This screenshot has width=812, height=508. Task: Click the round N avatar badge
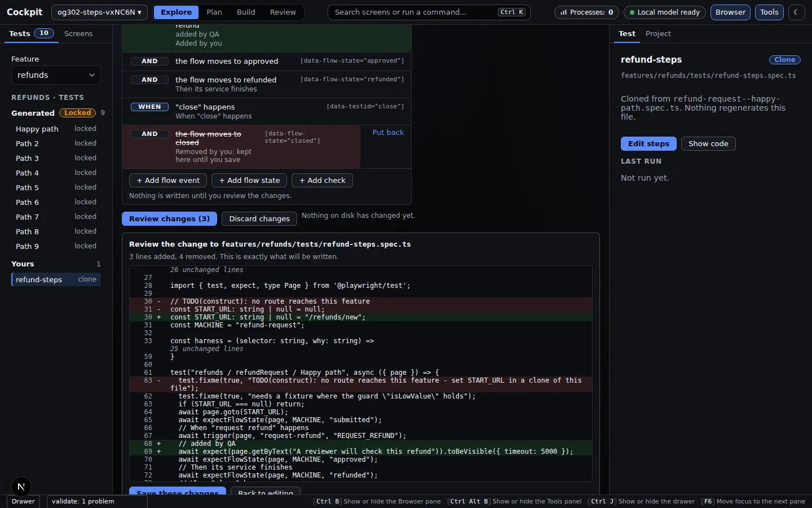click(21, 487)
